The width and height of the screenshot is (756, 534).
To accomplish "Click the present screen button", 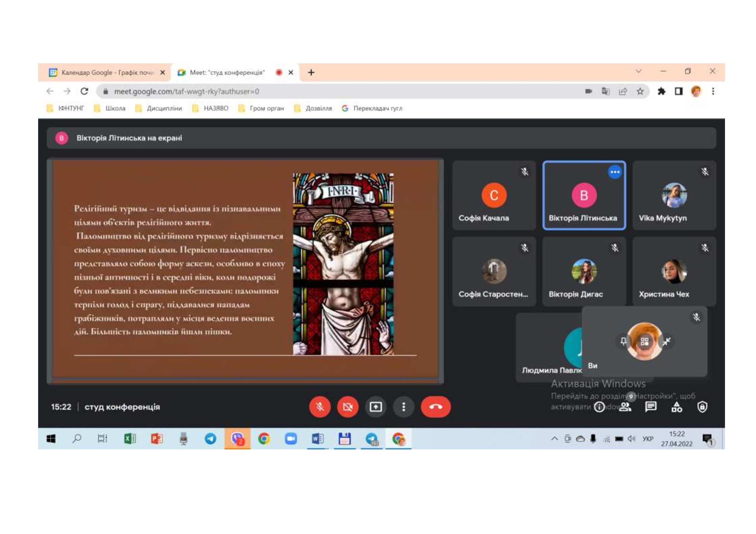I will 375,407.
